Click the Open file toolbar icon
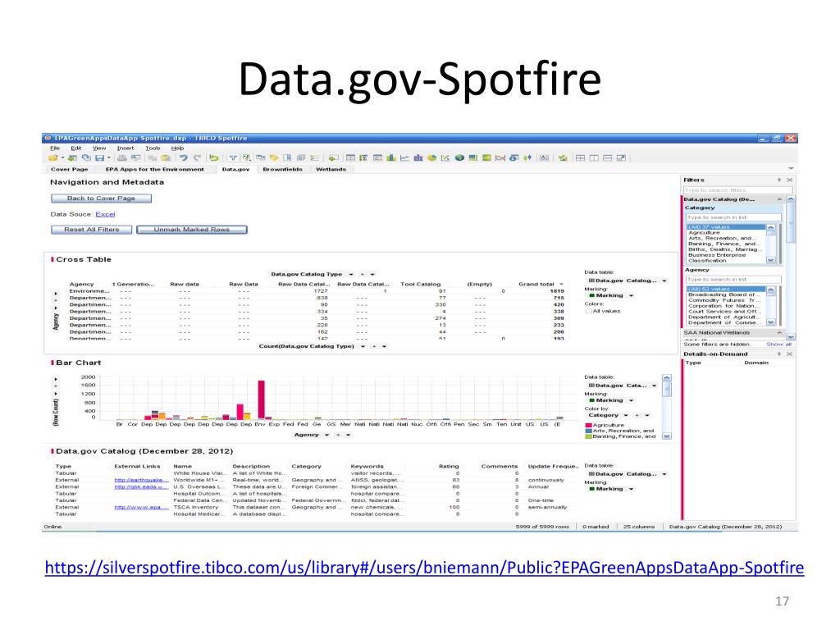 pos(52,158)
